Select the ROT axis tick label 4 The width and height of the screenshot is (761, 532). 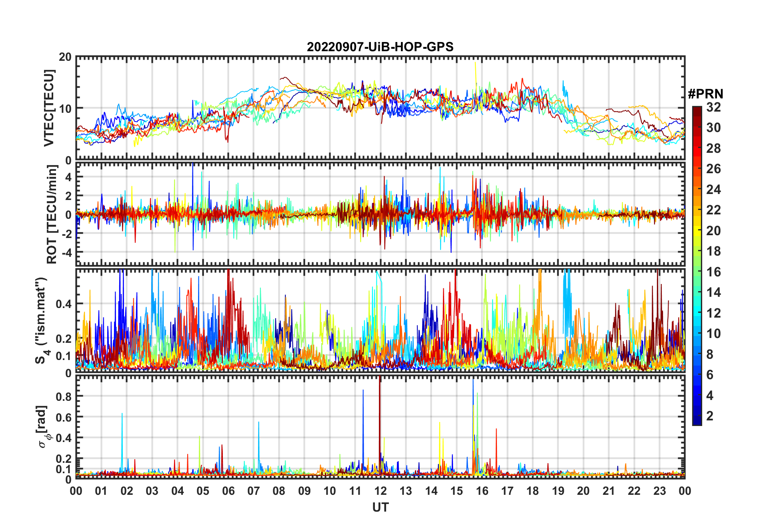pyautogui.click(x=69, y=177)
